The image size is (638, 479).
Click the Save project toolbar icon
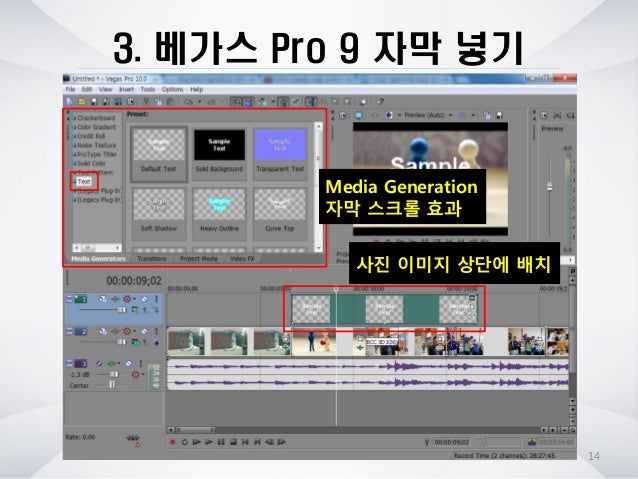pos(94,101)
